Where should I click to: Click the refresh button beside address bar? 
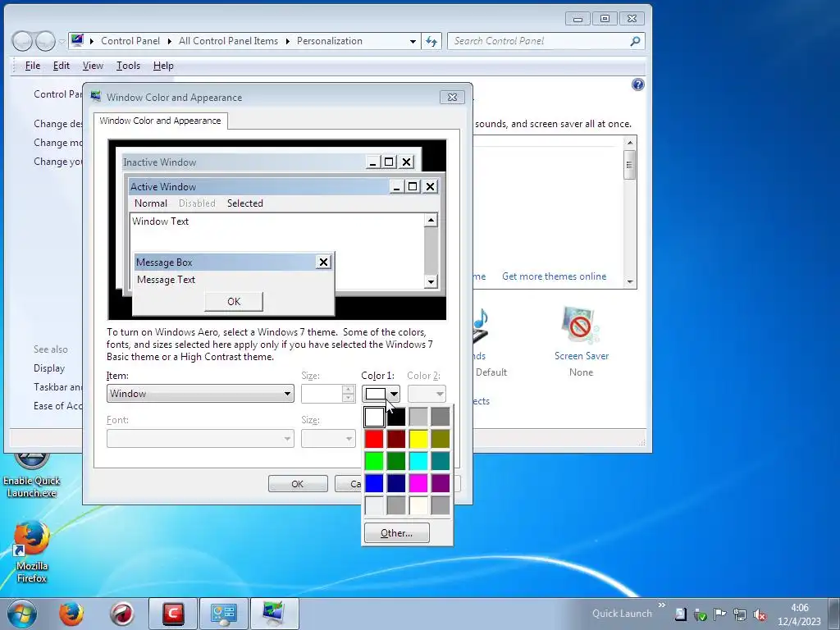431,41
